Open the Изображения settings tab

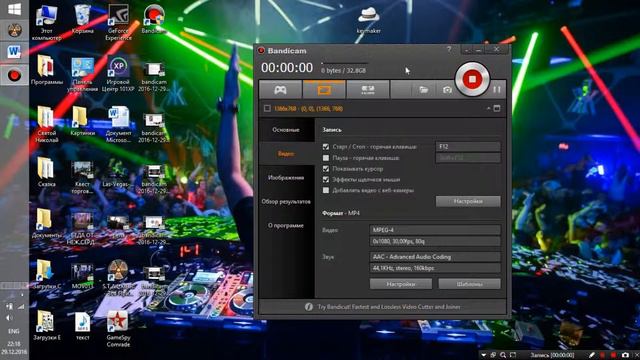(x=286, y=178)
